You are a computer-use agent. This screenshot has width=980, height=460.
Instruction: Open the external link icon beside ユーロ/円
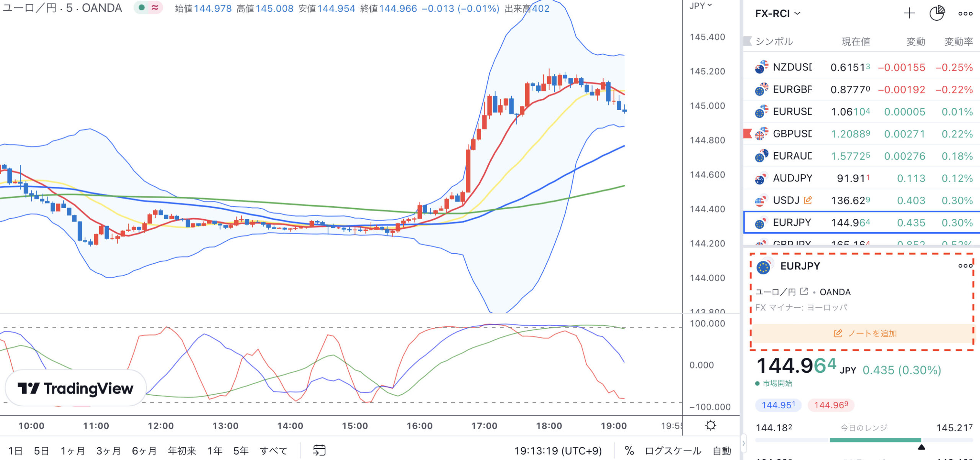point(804,292)
